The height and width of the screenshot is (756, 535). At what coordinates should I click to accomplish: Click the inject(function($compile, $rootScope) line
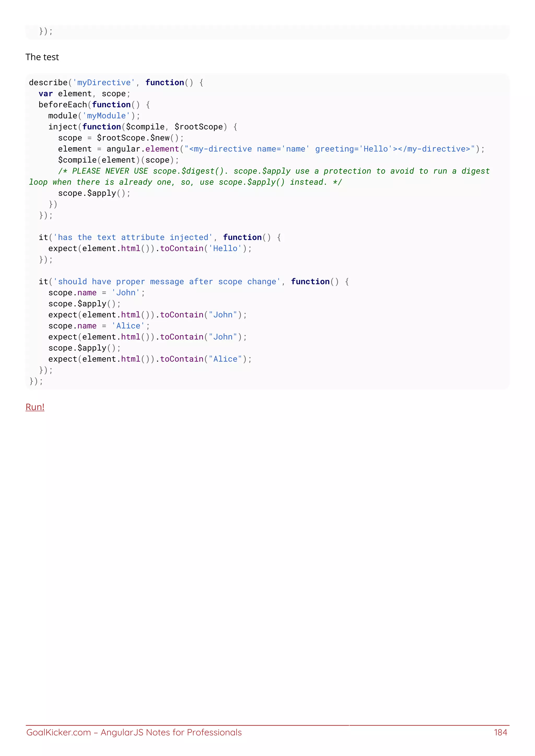tap(142, 127)
